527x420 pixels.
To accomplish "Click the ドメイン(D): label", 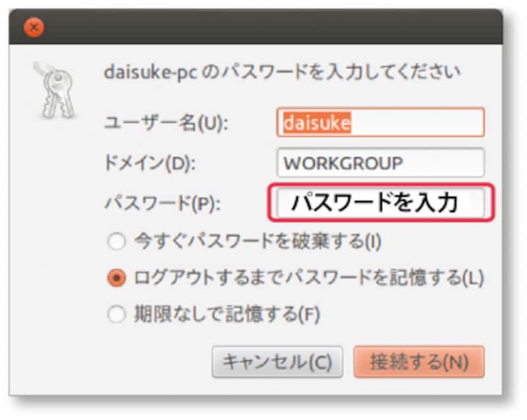I will click(x=150, y=163).
